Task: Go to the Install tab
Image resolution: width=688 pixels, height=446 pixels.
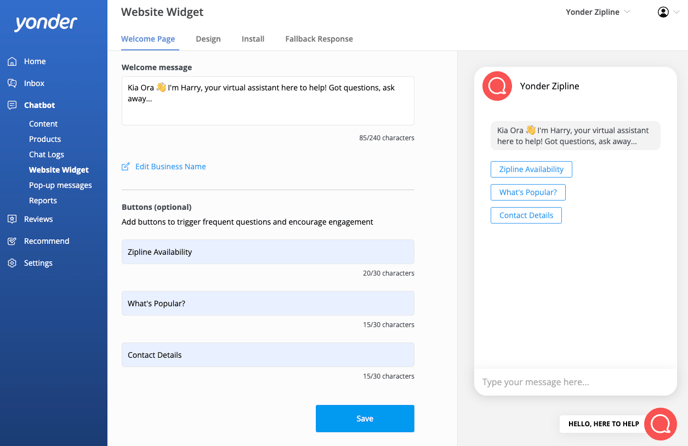Action: point(253,39)
